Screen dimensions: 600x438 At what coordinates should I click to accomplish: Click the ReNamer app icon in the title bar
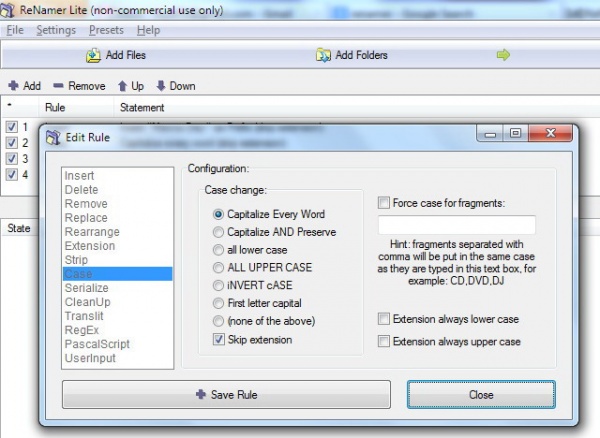pyautogui.click(x=7, y=10)
